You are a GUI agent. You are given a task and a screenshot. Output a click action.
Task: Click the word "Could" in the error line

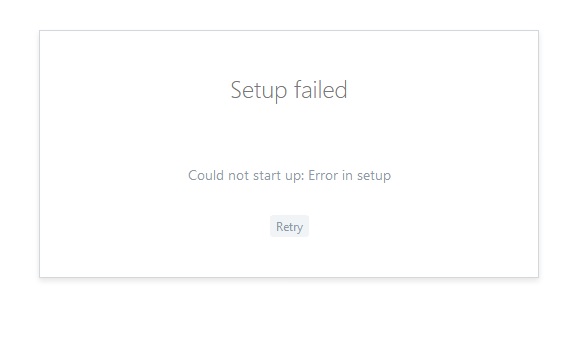[206, 175]
